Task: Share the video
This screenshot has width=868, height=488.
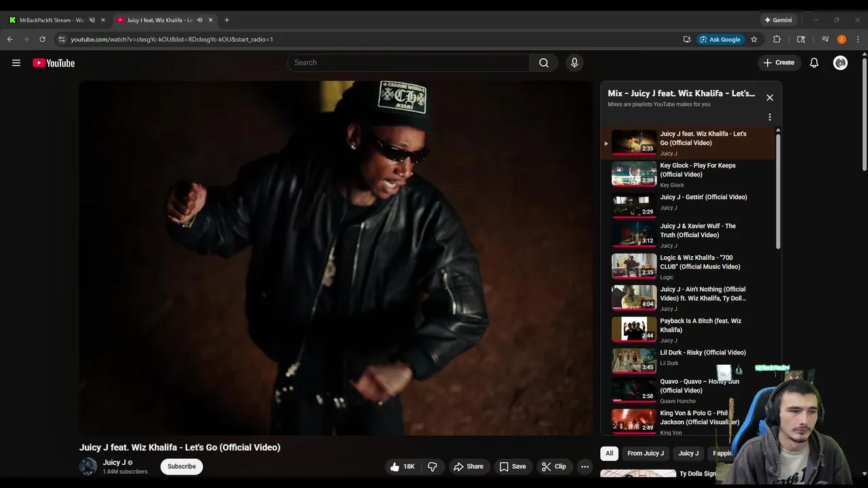Action: pyautogui.click(x=468, y=466)
